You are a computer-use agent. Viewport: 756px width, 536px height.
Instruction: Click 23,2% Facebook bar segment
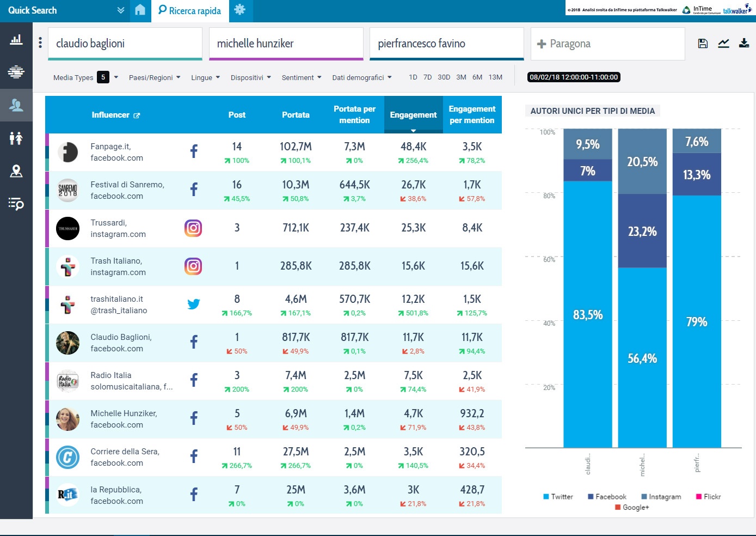pos(642,231)
